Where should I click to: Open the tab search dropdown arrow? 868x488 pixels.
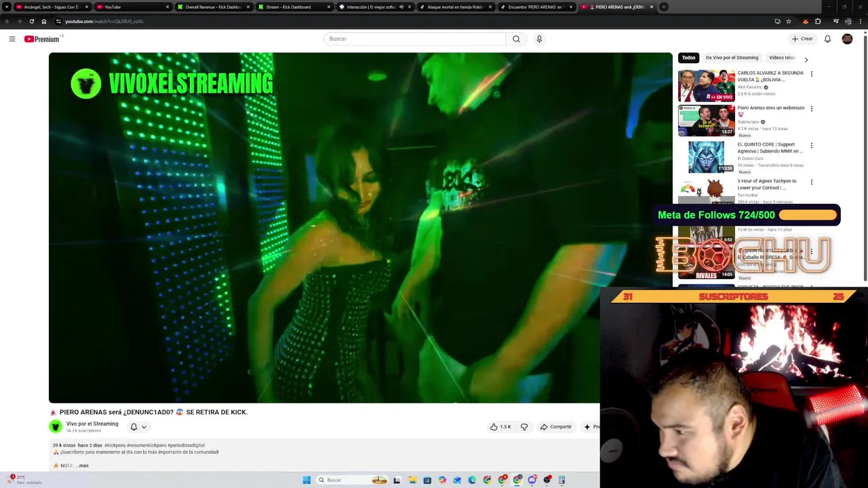(7, 7)
